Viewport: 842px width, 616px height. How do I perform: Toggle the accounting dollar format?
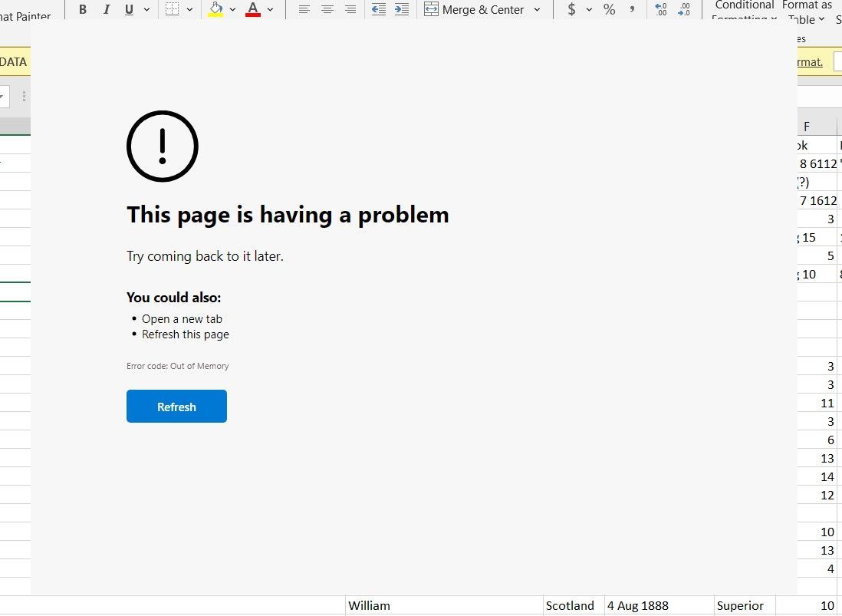572,10
